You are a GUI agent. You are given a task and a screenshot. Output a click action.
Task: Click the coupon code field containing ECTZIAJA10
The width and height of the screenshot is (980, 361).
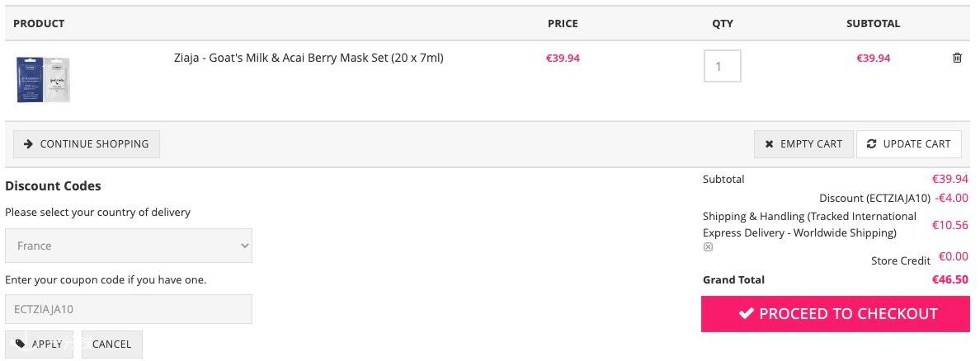click(x=129, y=309)
